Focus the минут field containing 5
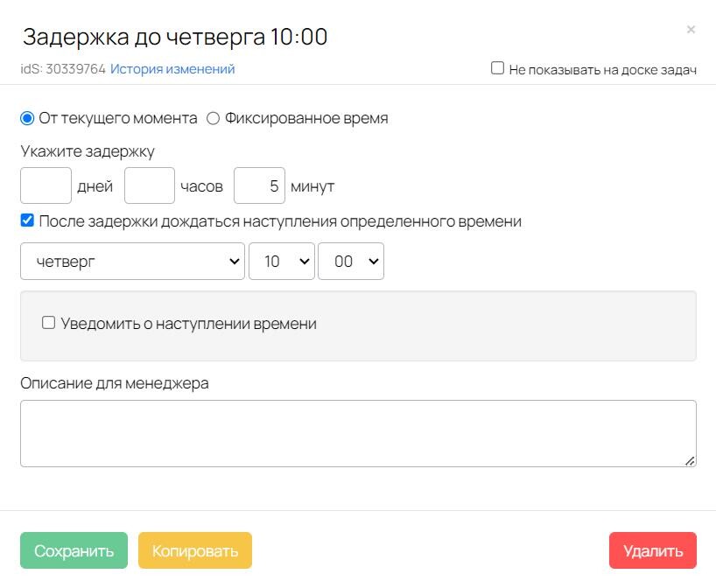The height and width of the screenshot is (588, 716). coord(260,186)
